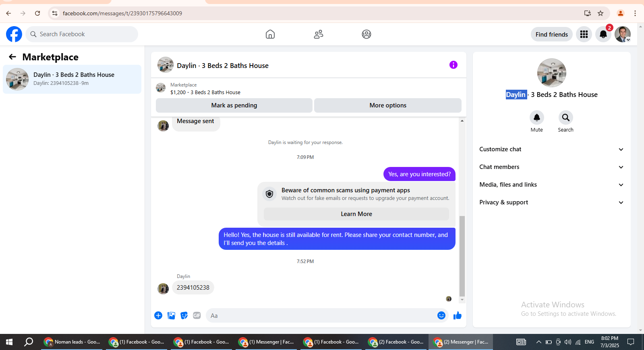Click Find friends button
The height and width of the screenshot is (350, 644).
(552, 34)
